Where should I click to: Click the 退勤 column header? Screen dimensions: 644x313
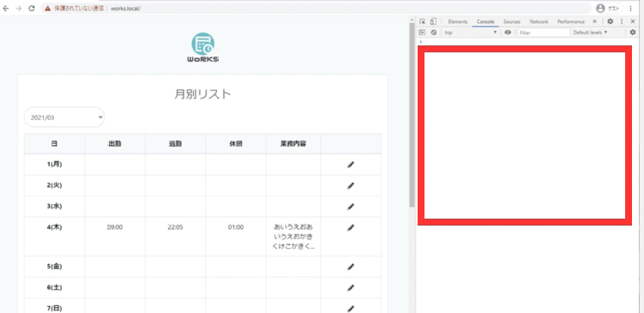(176, 144)
